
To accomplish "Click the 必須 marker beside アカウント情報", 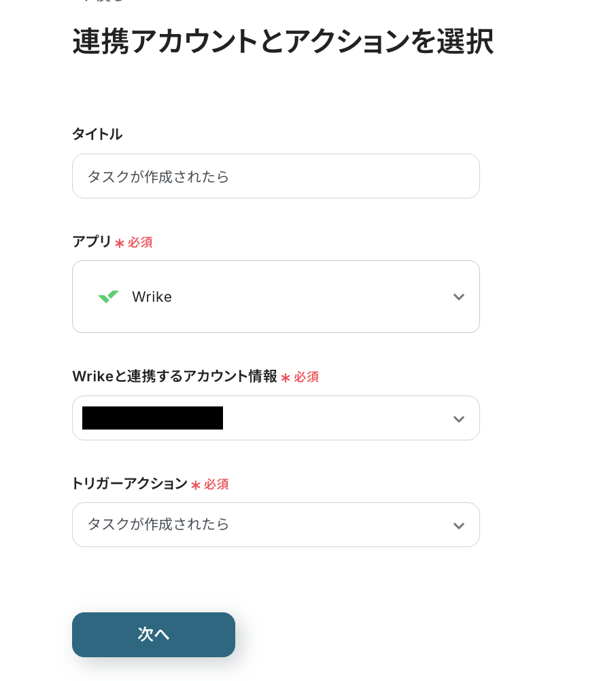I will [x=305, y=377].
